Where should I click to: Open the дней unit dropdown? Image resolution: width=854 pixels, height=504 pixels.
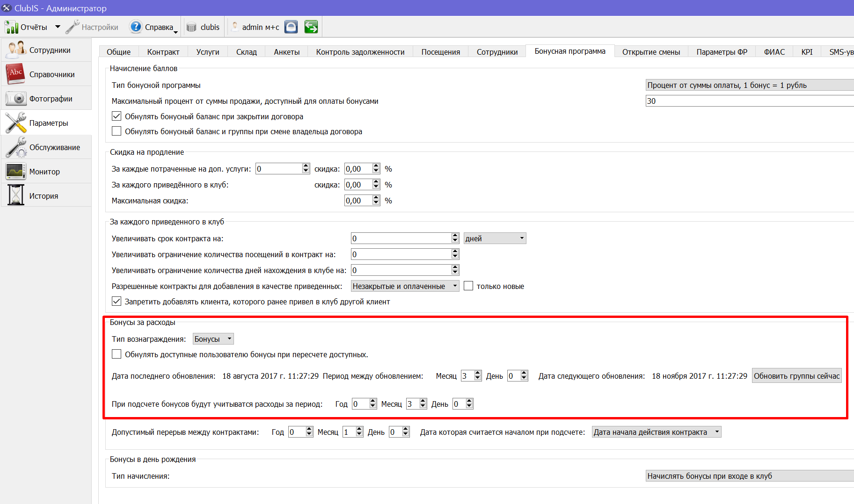coord(495,238)
